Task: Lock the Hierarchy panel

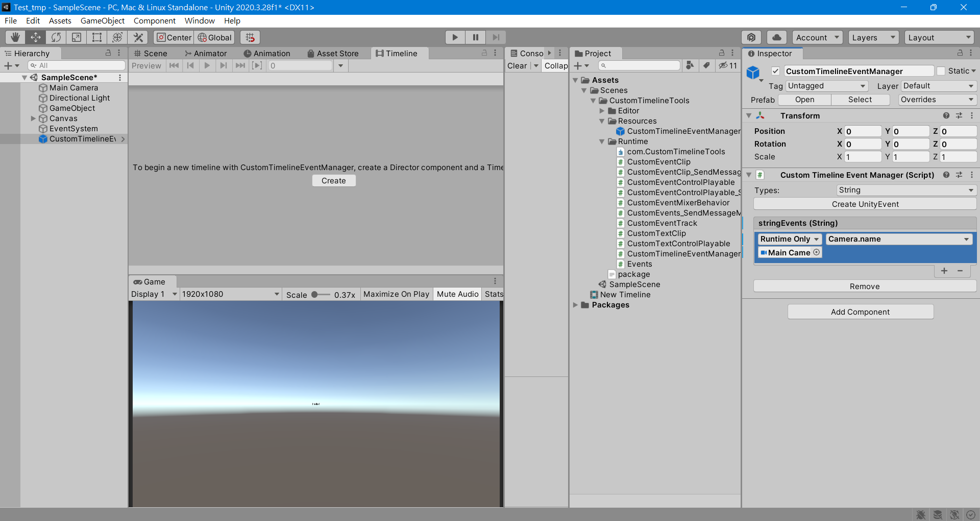Action: (x=108, y=53)
